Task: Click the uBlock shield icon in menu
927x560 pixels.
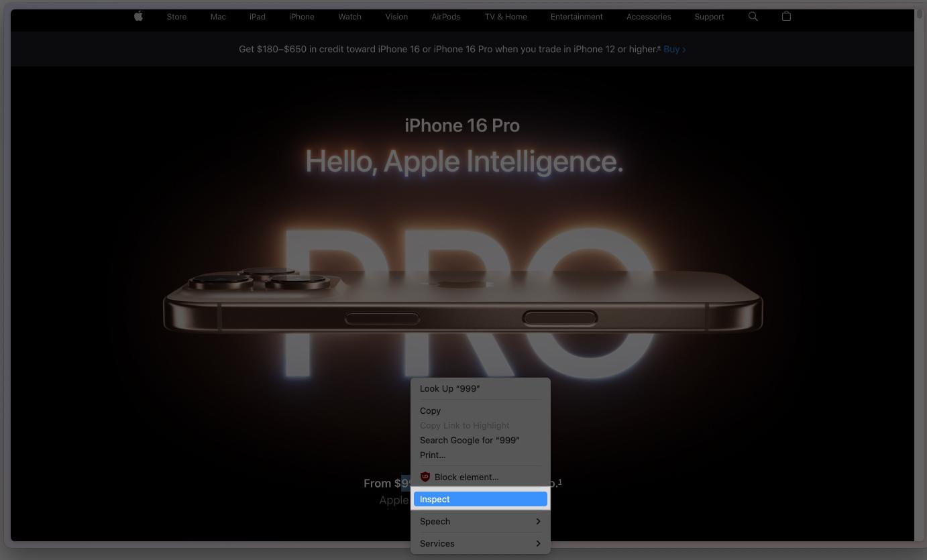Action: pos(425,477)
